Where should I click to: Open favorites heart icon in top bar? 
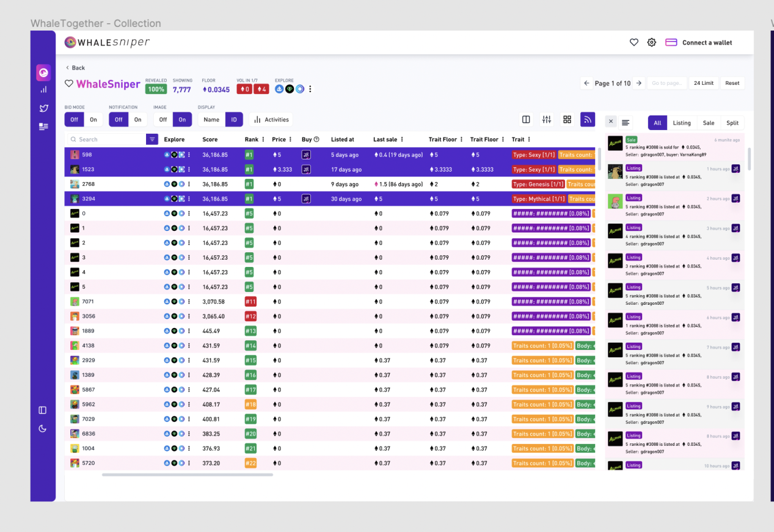coord(634,43)
